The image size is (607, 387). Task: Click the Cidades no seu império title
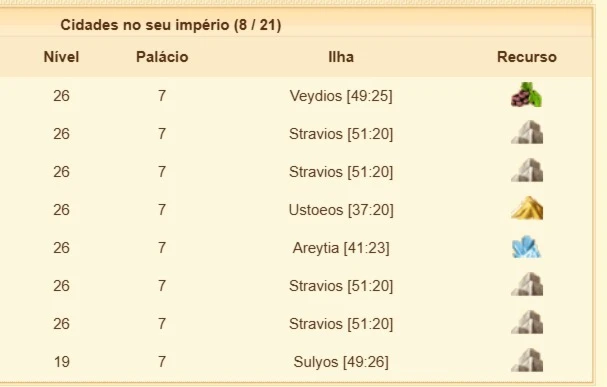171,25
